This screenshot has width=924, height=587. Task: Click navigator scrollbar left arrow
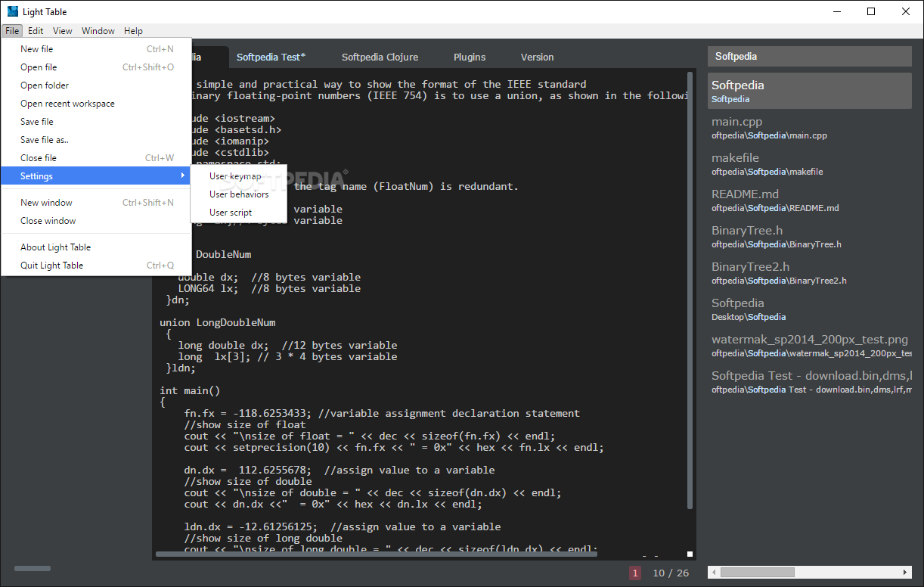[x=714, y=573]
